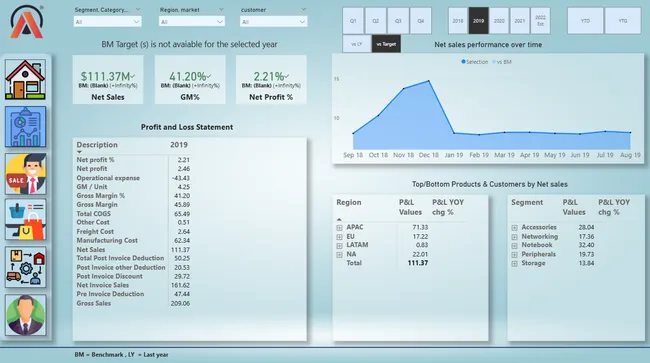Compare vs Target
The image size is (650, 363).
point(386,44)
